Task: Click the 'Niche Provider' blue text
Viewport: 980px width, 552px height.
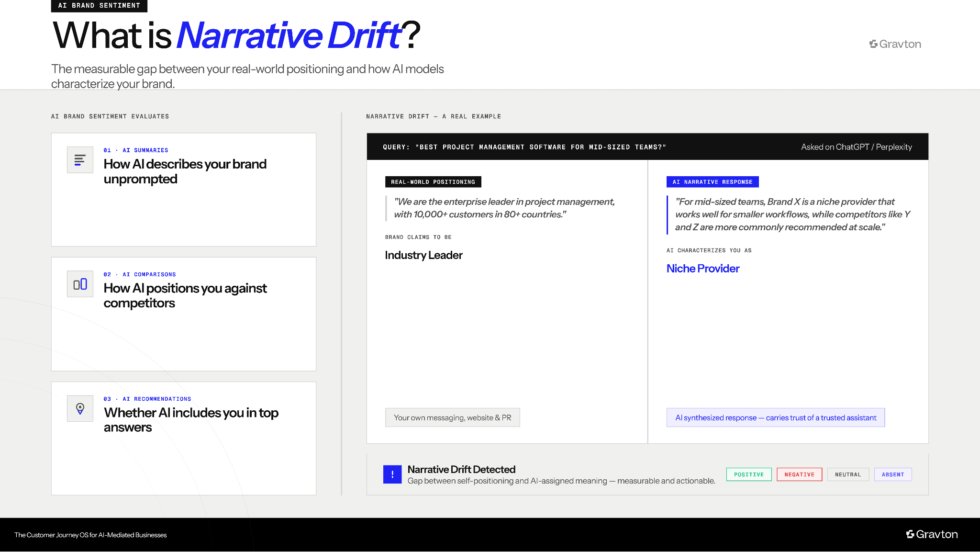Action: (702, 269)
